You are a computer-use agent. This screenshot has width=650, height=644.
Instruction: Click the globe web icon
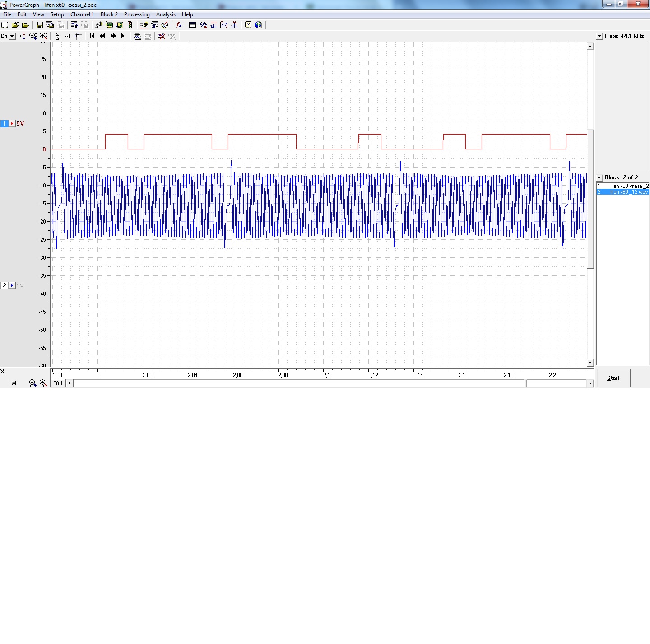coord(259,25)
